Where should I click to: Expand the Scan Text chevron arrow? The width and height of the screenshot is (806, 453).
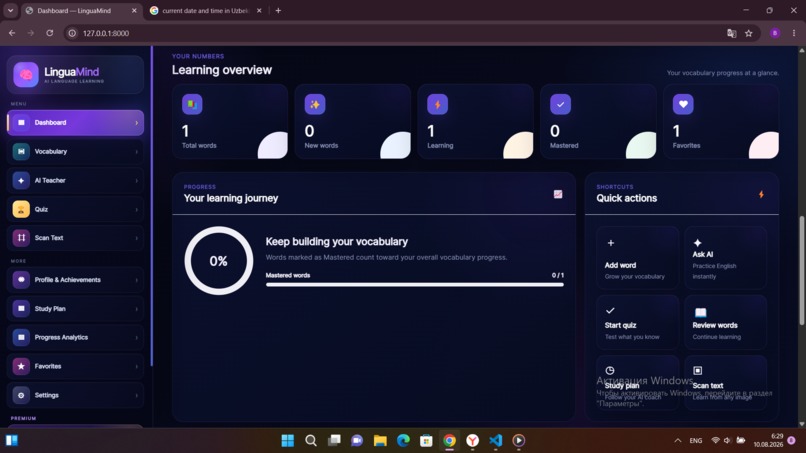(136, 238)
